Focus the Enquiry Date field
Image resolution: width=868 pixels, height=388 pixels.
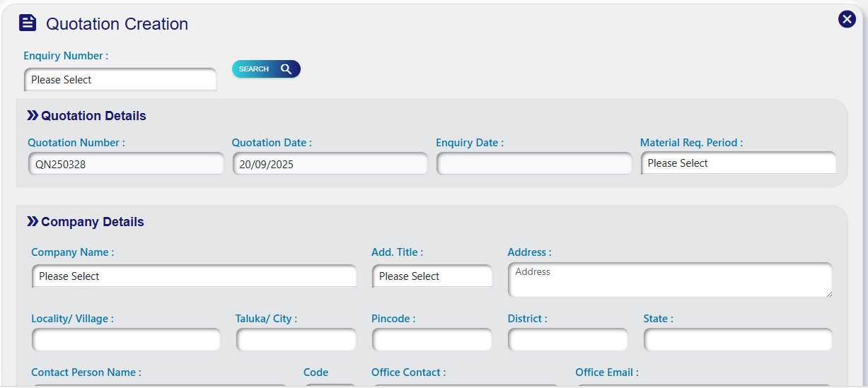534,164
